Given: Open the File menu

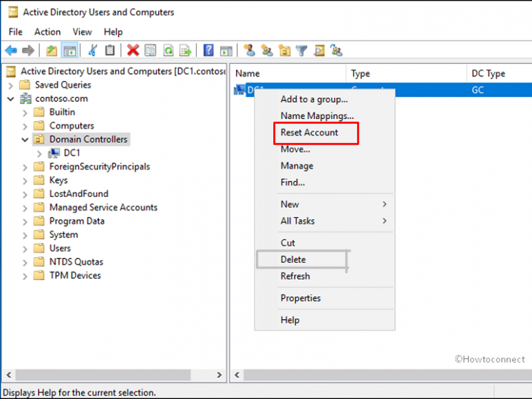Looking at the screenshot, I should [x=15, y=32].
